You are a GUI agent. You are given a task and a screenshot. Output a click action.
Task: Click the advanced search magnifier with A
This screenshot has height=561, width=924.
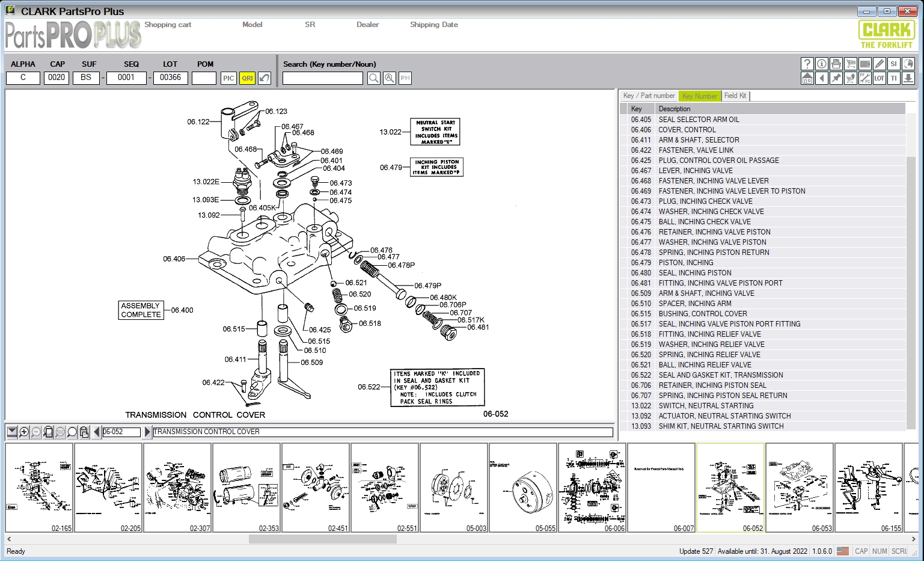pos(390,78)
